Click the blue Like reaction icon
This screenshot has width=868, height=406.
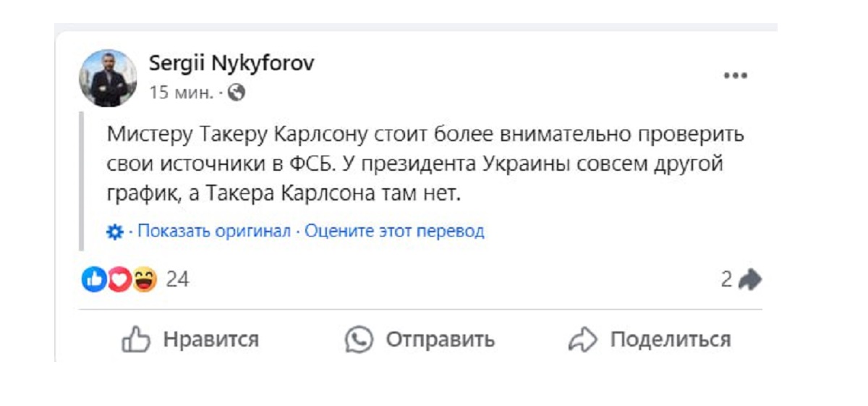(94, 279)
